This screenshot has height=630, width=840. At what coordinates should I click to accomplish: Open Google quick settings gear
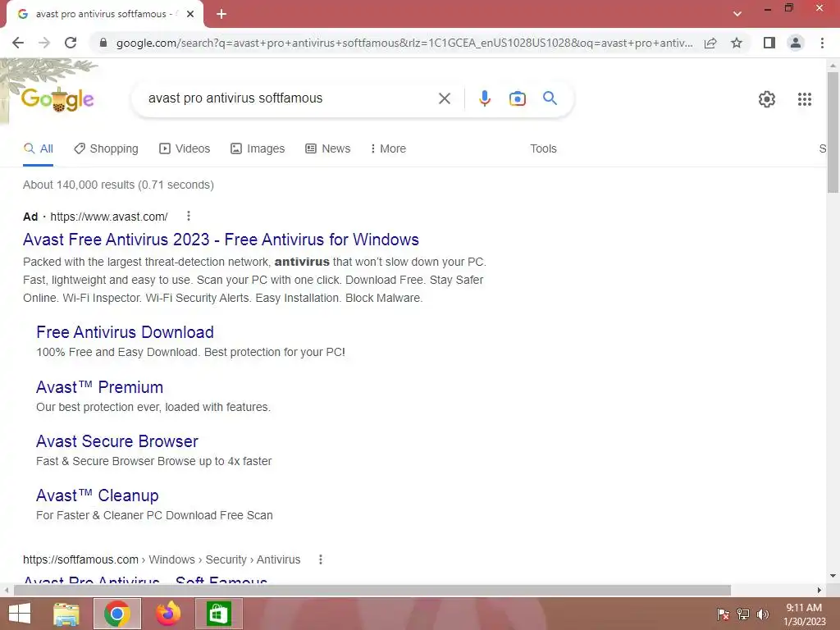coord(767,99)
